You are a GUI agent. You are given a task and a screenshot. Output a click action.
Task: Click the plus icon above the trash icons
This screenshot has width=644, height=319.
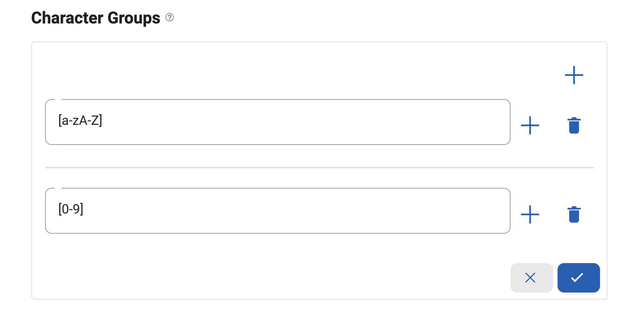574,75
